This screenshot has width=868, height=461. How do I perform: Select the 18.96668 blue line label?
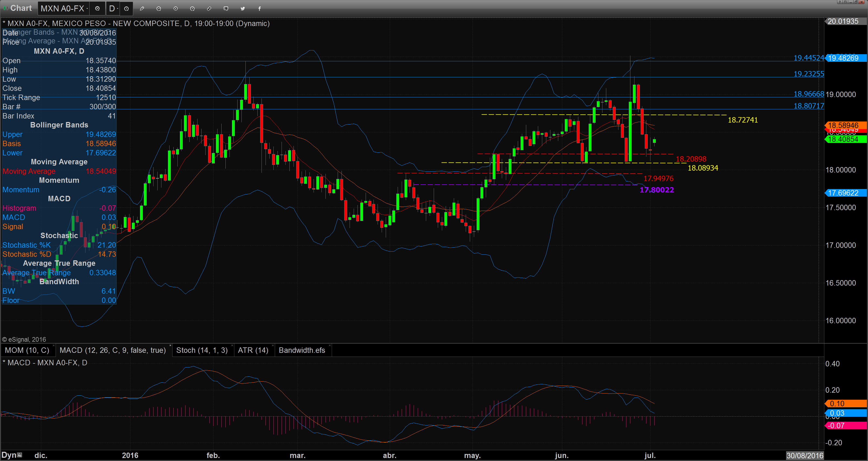point(809,94)
